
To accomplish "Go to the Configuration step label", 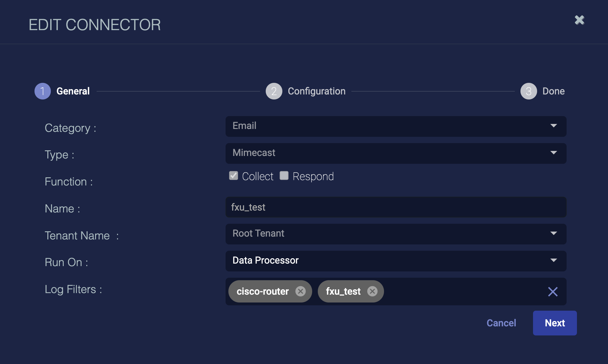I will coord(317,91).
